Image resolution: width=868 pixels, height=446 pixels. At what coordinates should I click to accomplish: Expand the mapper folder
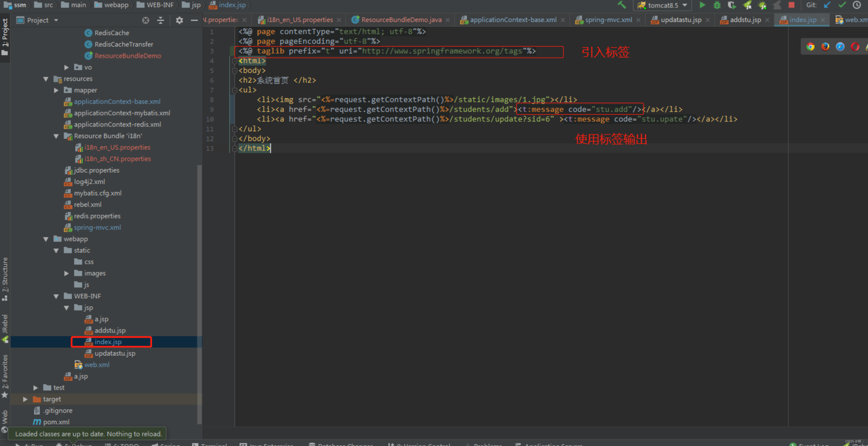click(x=56, y=90)
